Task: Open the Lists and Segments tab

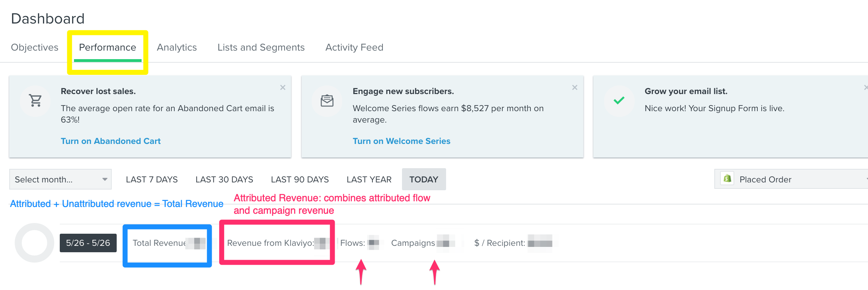Action: (261, 47)
